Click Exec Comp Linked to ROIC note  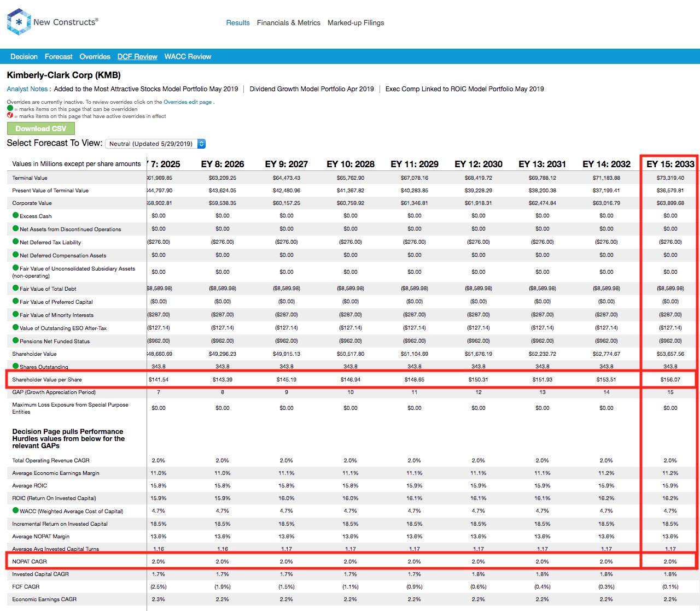pyautogui.click(x=465, y=89)
